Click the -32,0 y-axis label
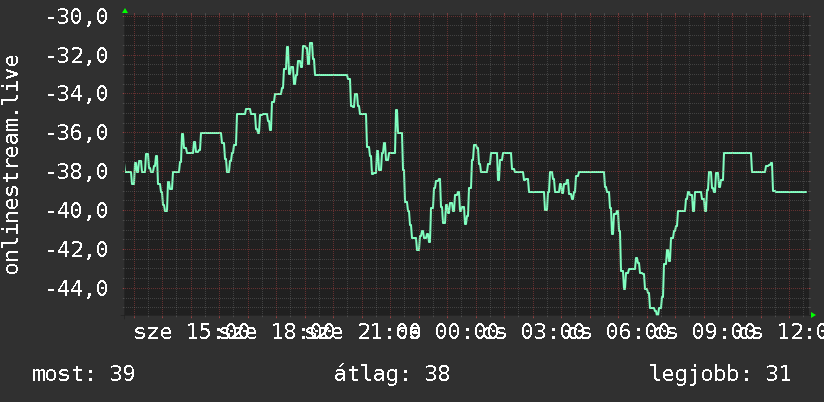This screenshot has height=402, width=824. (x=77, y=55)
